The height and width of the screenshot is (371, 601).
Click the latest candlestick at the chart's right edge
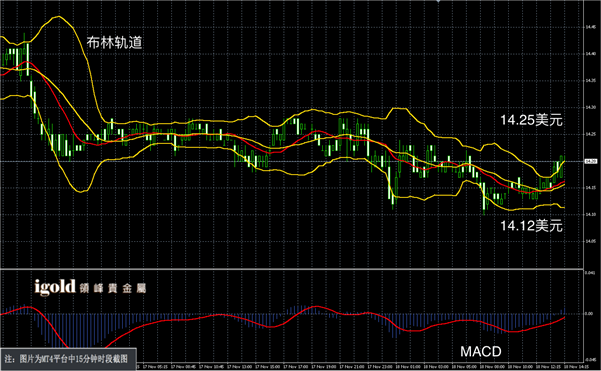pos(562,167)
